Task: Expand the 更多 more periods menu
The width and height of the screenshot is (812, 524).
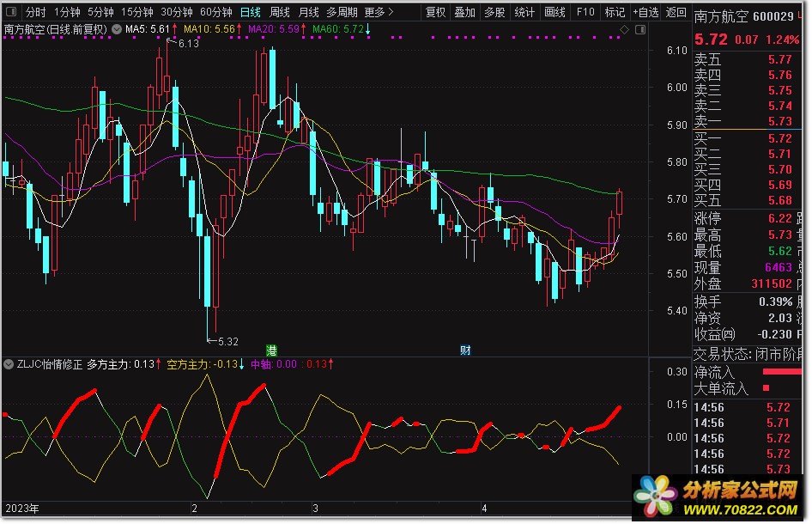Action: pyautogui.click(x=379, y=12)
